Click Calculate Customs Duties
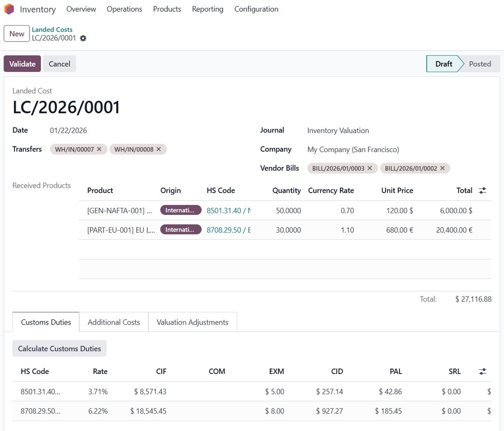504x431 pixels. 59,348
